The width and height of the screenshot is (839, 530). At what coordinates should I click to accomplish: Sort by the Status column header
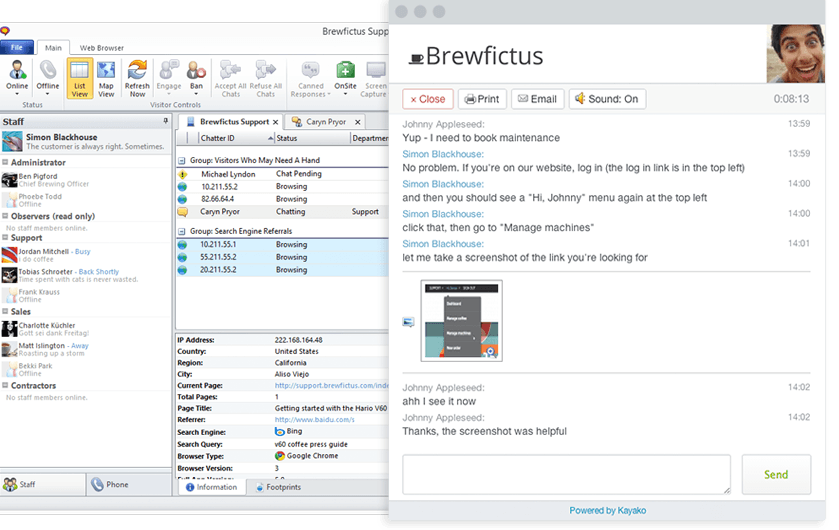click(312, 138)
